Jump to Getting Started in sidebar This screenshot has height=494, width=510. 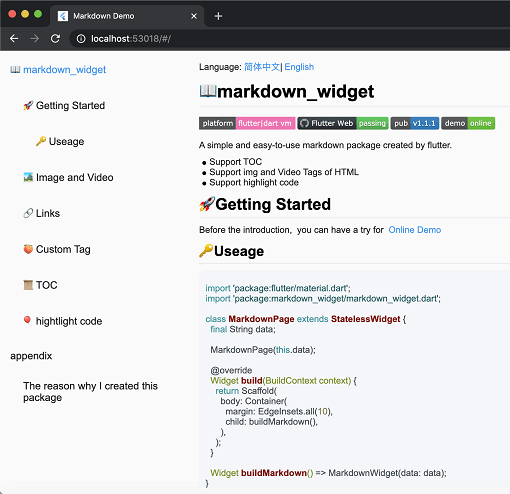click(70, 106)
